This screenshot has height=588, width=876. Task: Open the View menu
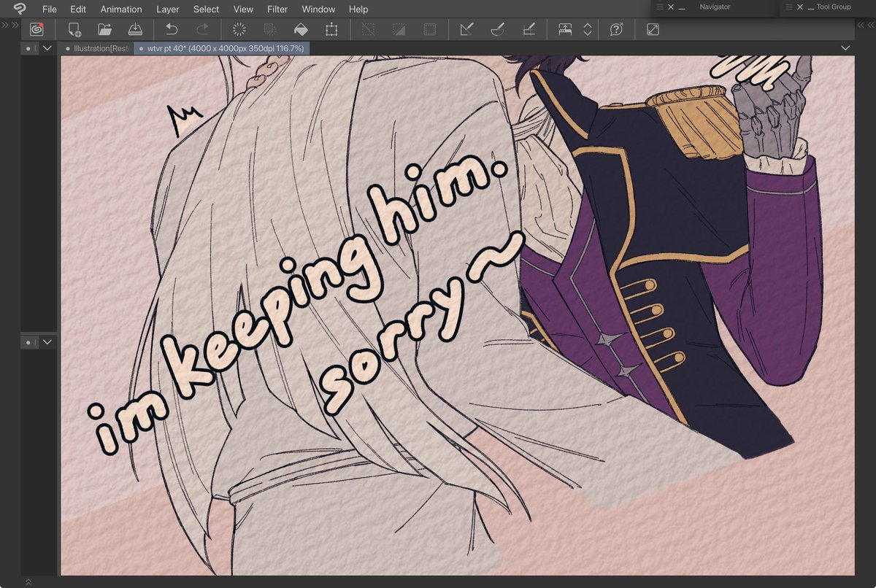tap(243, 9)
